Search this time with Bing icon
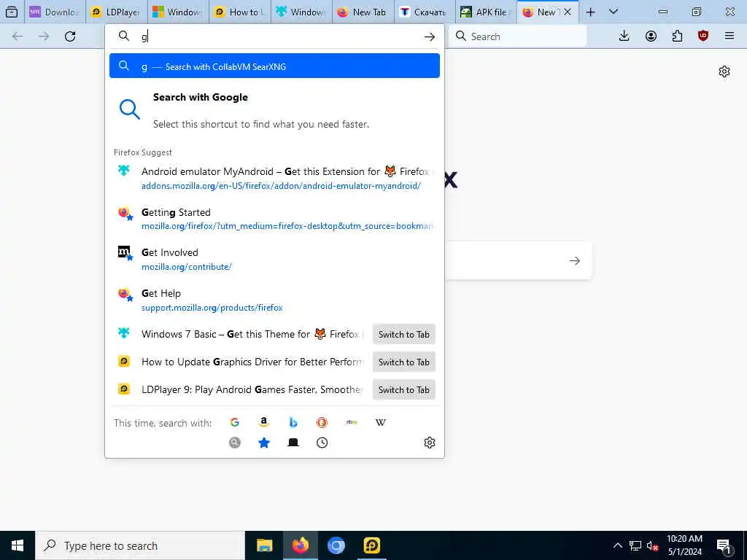Screen dimensions: 747x560 click(293, 422)
